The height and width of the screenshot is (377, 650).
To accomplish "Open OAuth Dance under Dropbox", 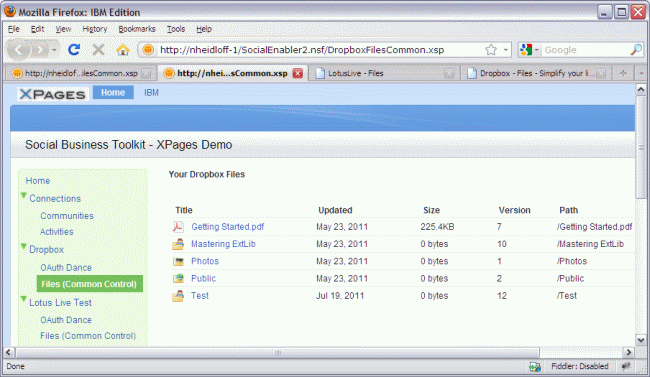I will tap(66, 268).
